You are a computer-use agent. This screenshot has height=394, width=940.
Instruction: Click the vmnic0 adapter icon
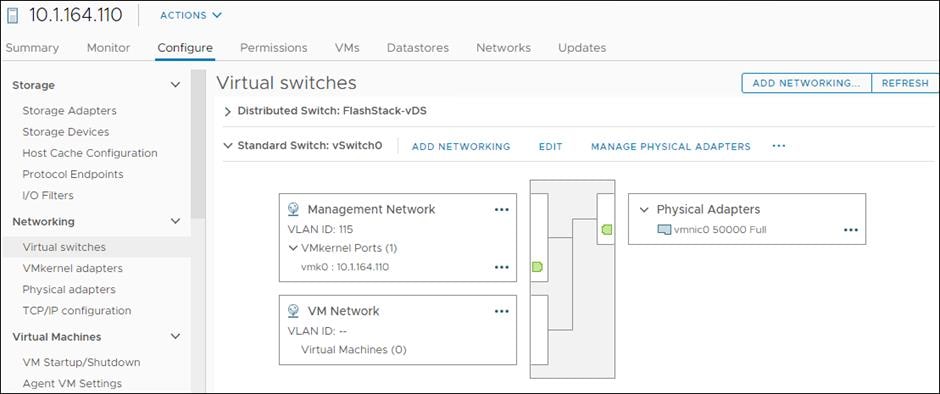point(664,230)
